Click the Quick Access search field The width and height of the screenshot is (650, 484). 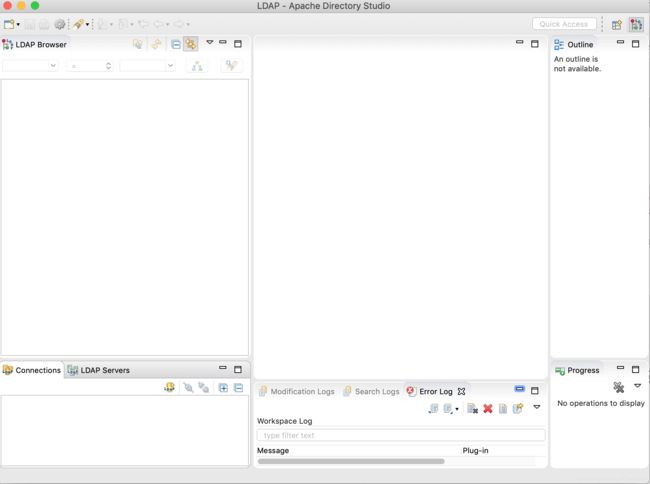[x=564, y=24]
